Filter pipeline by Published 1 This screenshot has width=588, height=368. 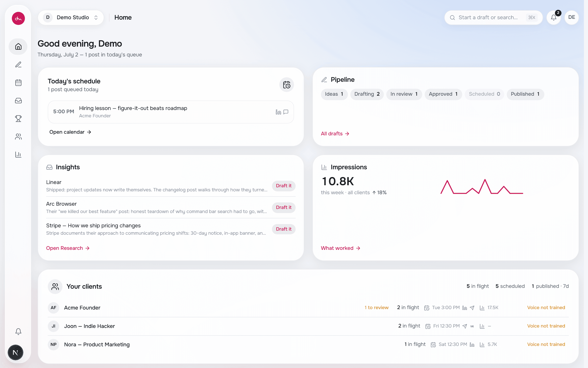click(x=525, y=94)
